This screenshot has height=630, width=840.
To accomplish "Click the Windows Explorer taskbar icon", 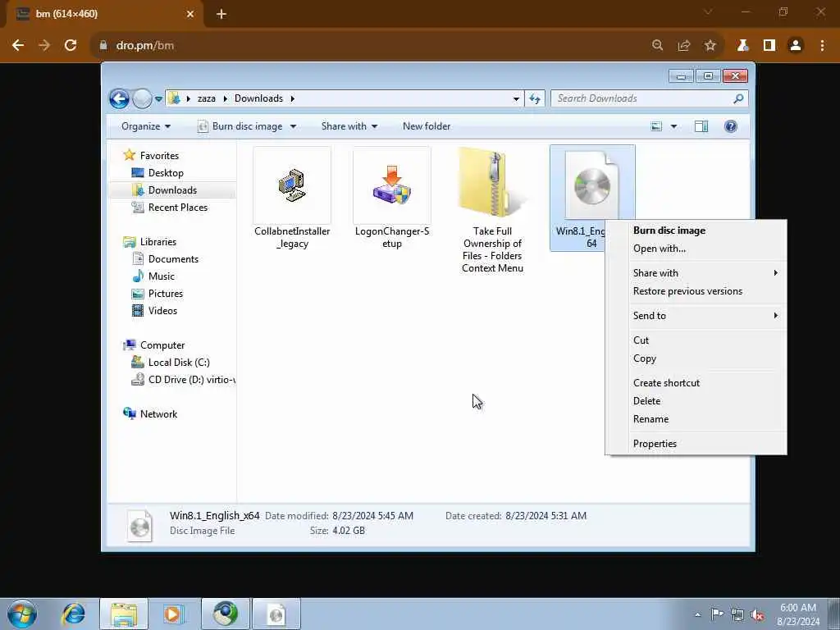I will [124, 614].
